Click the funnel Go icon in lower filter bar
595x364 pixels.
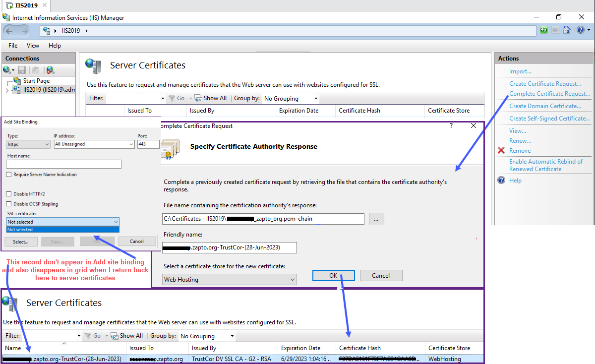(x=88, y=336)
